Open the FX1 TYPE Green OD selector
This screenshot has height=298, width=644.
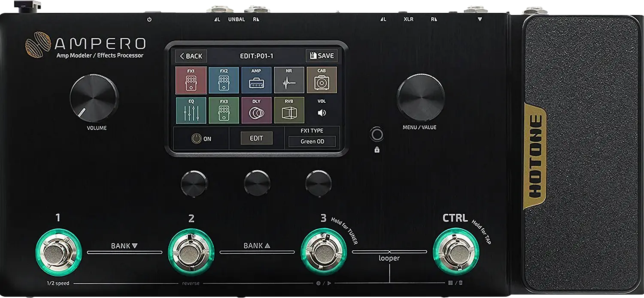tap(312, 141)
